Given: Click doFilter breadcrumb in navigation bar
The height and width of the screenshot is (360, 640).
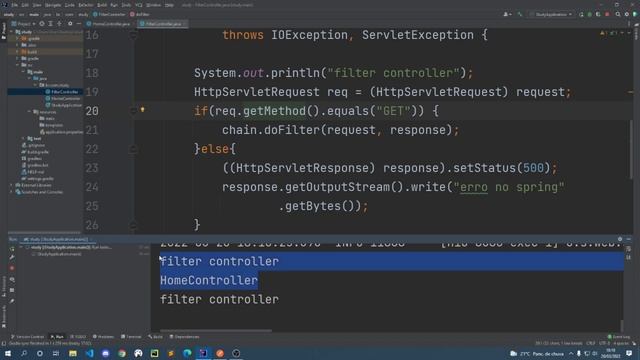Looking at the screenshot, I should (140, 14).
